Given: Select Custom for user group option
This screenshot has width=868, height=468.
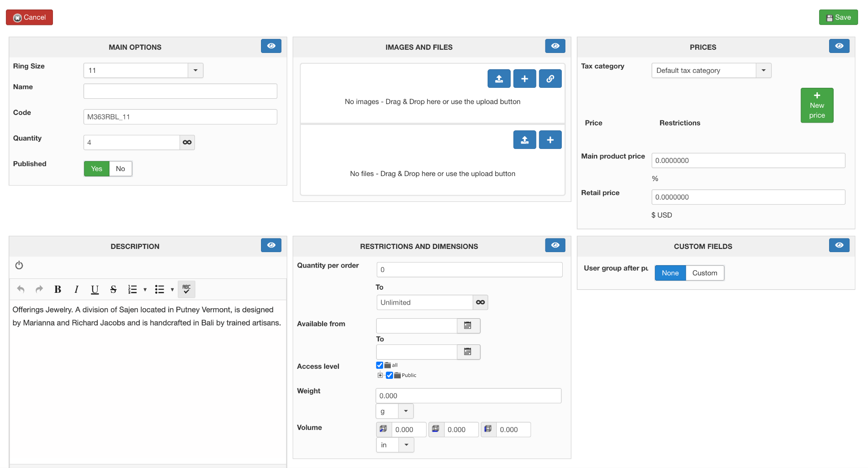Looking at the screenshot, I should click(x=704, y=273).
